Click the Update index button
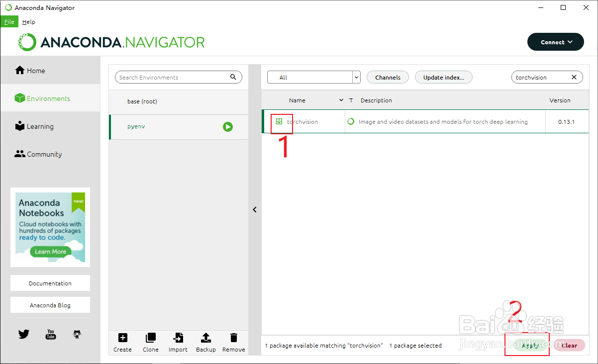The width and height of the screenshot is (598, 364). click(443, 77)
